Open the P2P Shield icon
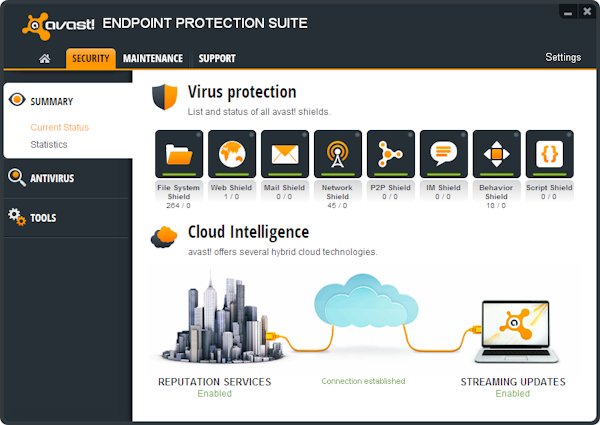The height and width of the screenshot is (425, 600). pyautogui.click(x=391, y=154)
